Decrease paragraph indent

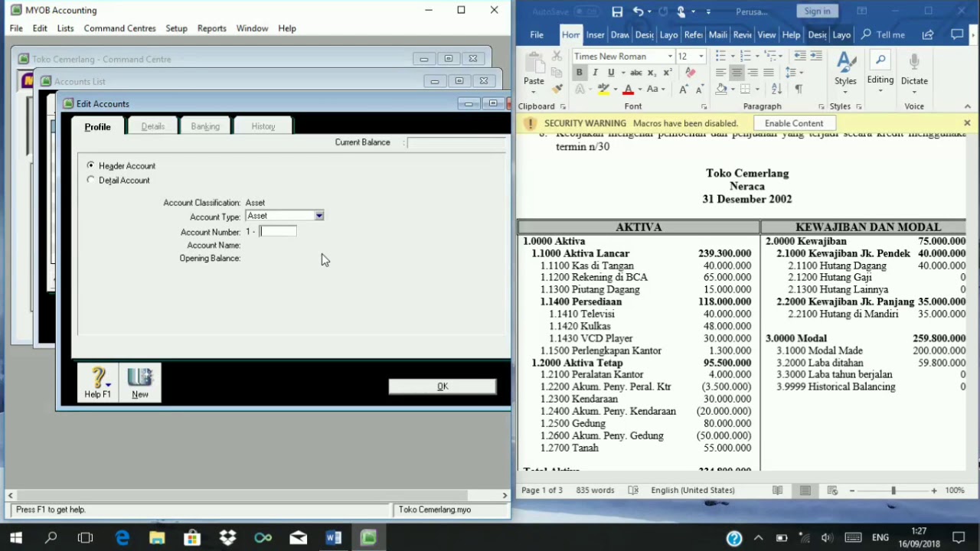800,56
